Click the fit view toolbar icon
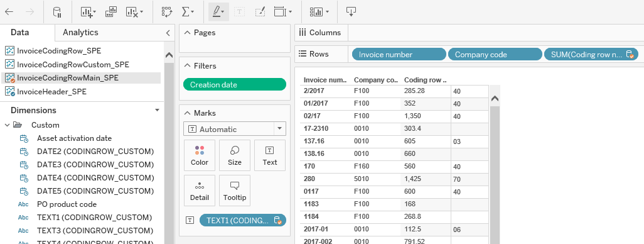Screen dimensions: 644x244 [280, 12]
